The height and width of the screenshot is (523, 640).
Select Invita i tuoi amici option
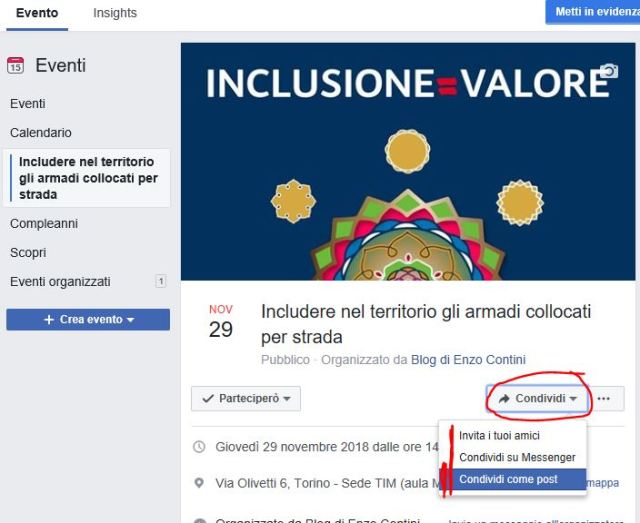499,436
